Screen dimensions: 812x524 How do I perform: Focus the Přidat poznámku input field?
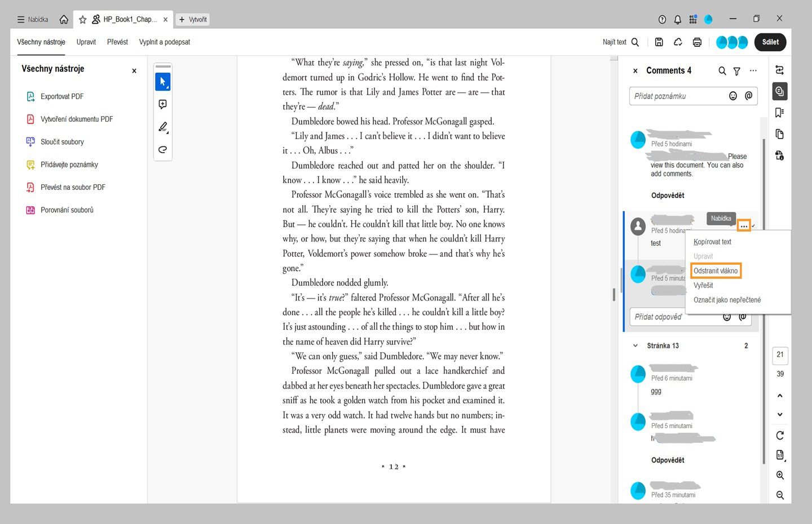(x=693, y=96)
